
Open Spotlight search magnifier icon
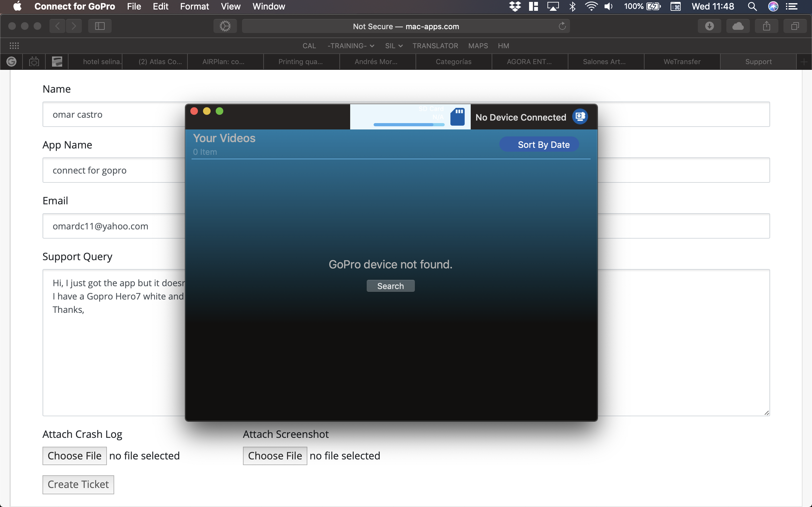[x=752, y=6]
